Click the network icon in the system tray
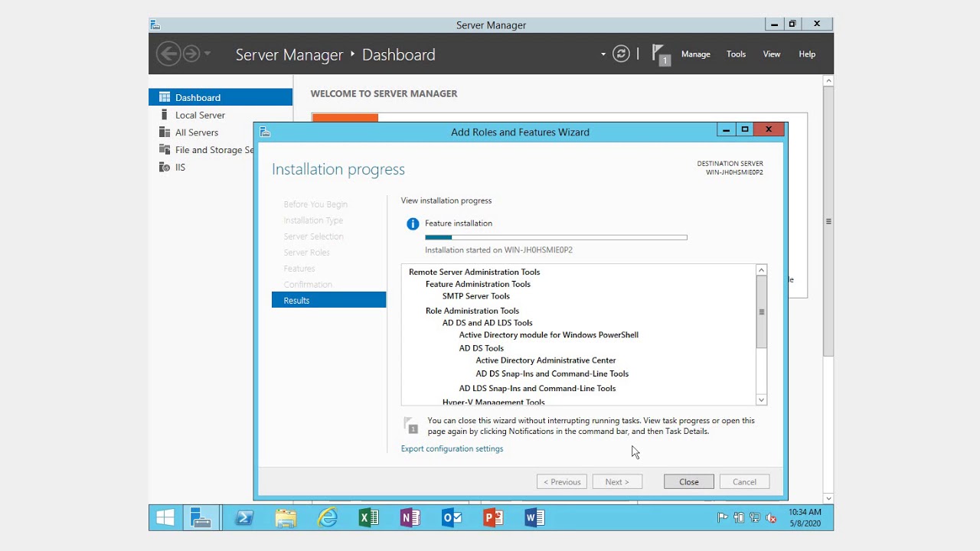This screenshot has height=551, width=980. pos(755,518)
